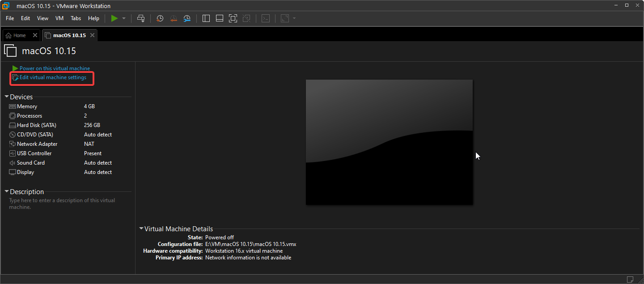Viewport: 644px width, 284px height.
Task: Open the Help menu
Action: [x=93, y=18]
